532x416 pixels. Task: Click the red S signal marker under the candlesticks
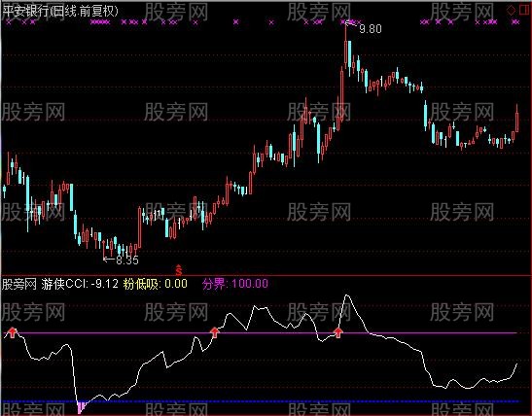(x=179, y=270)
